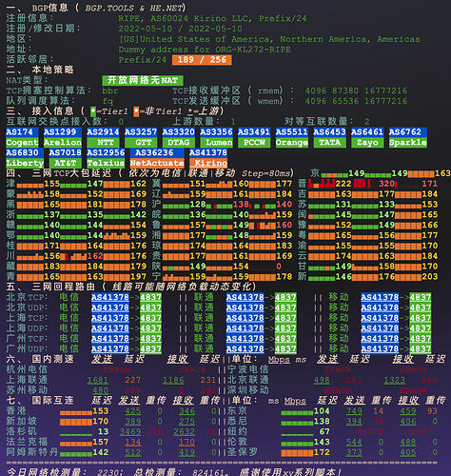Click the Beijing Unicom send speed 498
The height and width of the screenshot is (476, 451).
pyautogui.click(x=322, y=380)
